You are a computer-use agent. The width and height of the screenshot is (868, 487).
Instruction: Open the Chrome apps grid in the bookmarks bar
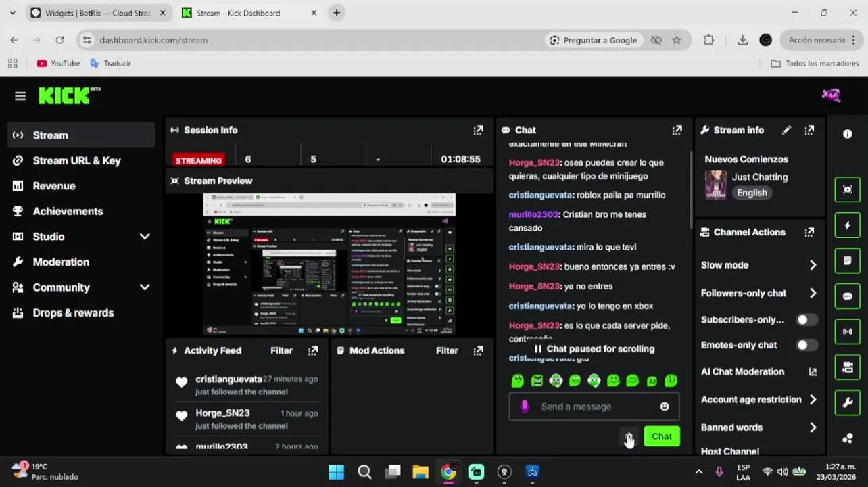click(12, 63)
